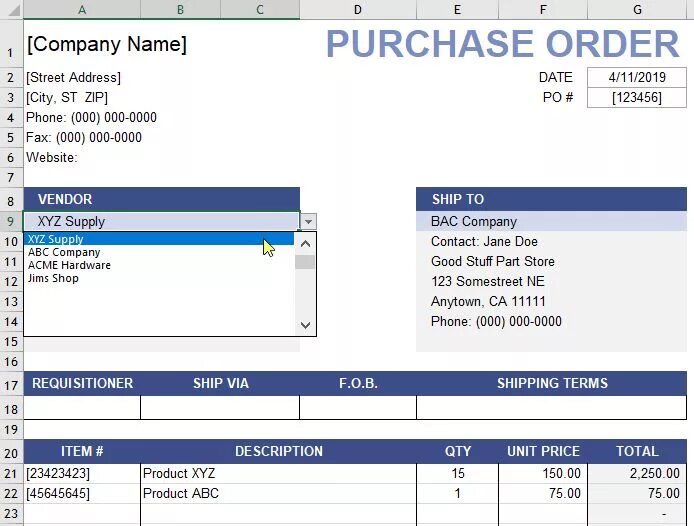Click the empty cell under REQUISITIONER
Screen dimensions: 694x526
click(82, 407)
